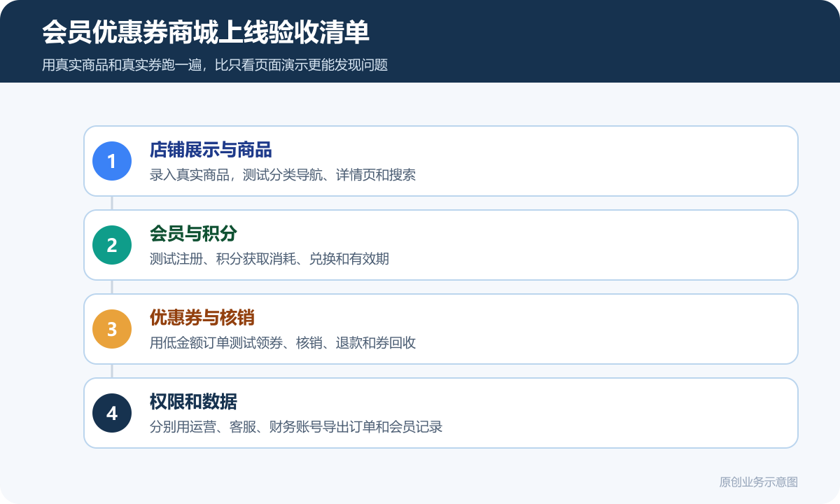The height and width of the screenshot is (504, 840).
Task: Click the text 用低金额订单测试领券、核销、退款和券回收
Action: [x=283, y=343]
